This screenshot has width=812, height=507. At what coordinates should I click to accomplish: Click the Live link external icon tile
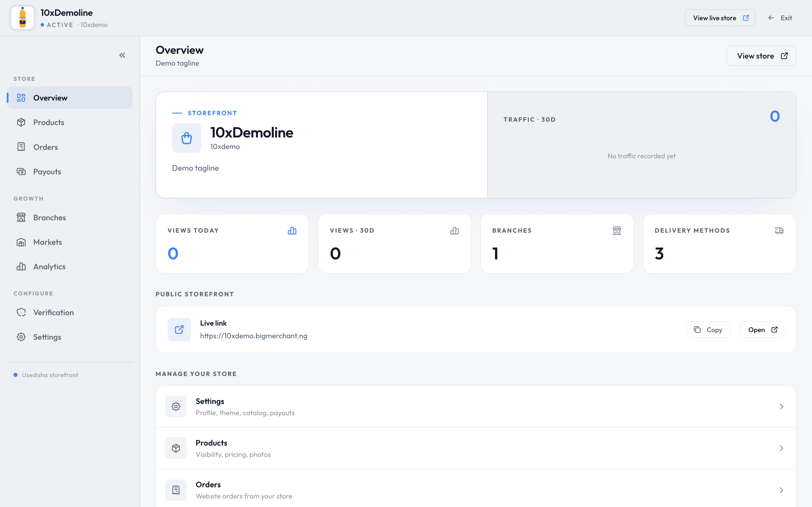point(179,329)
